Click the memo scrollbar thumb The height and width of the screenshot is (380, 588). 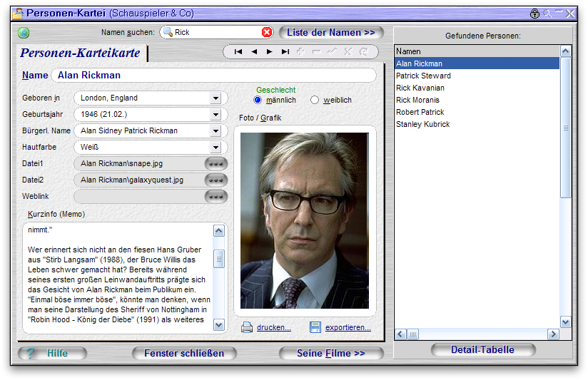[219, 259]
